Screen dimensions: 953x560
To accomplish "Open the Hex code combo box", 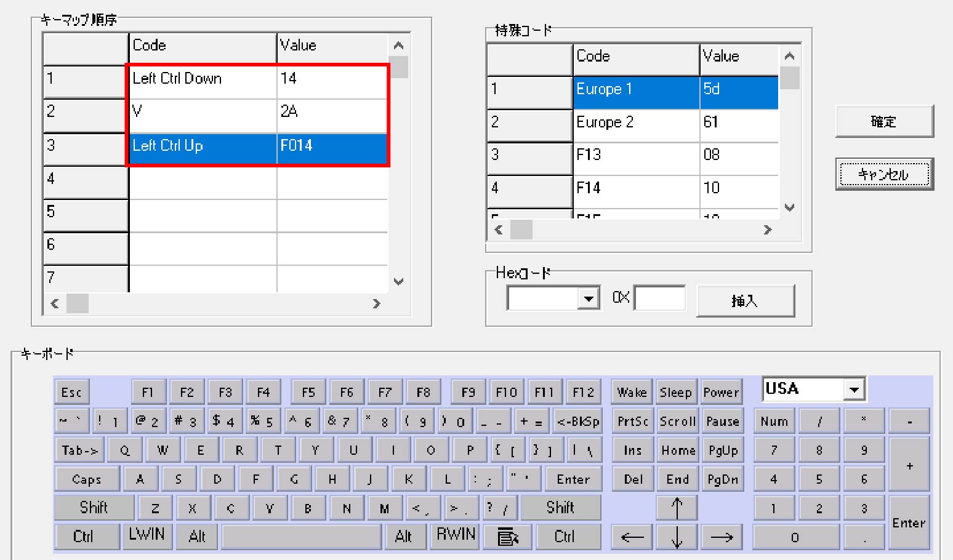I will pyautogui.click(x=588, y=299).
